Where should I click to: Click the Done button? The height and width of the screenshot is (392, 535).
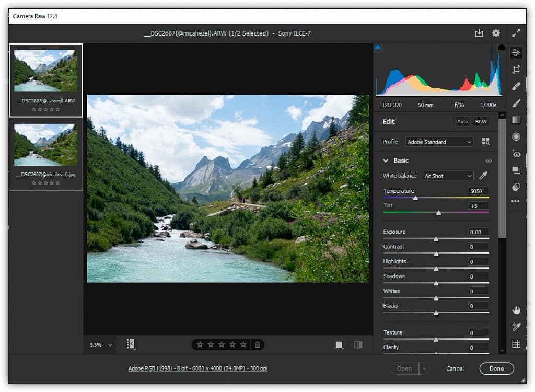point(496,369)
